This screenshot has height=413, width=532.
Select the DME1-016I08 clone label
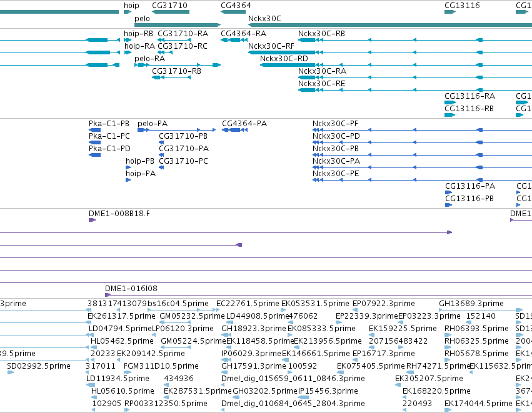[x=131, y=289]
